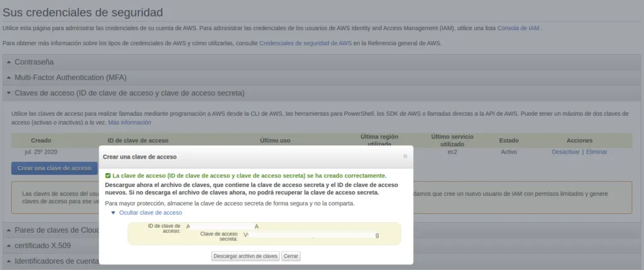Image resolution: width=644 pixels, height=270 pixels.
Task: Follow the Más información link
Action: click(130, 122)
